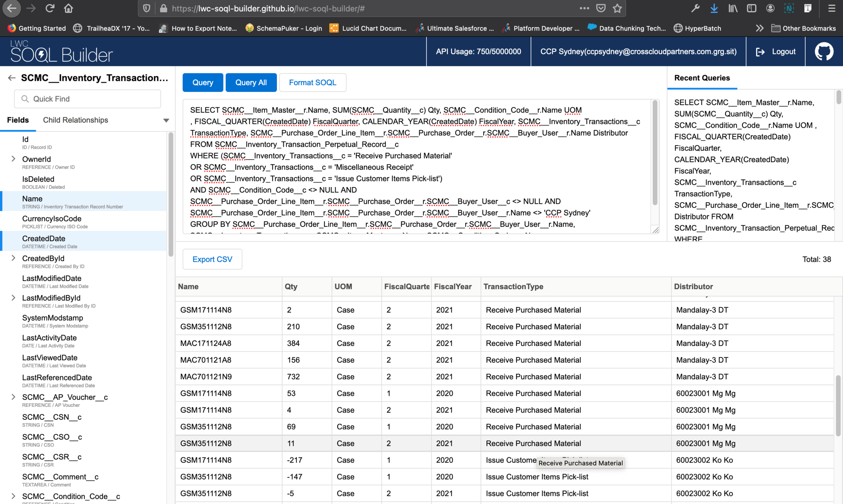
Task: Click the Format SOQL button
Action: [x=312, y=83]
